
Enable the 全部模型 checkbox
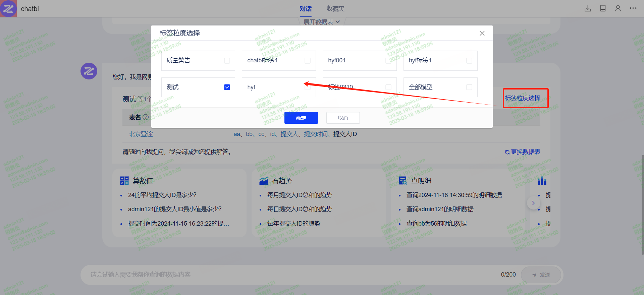(469, 87)
